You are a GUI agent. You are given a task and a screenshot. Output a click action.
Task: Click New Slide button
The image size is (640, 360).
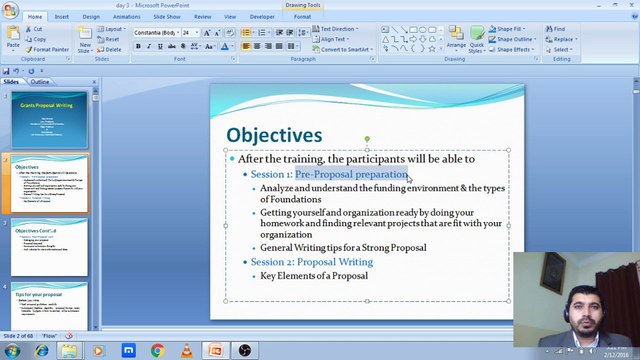click(x=85, y=40)
